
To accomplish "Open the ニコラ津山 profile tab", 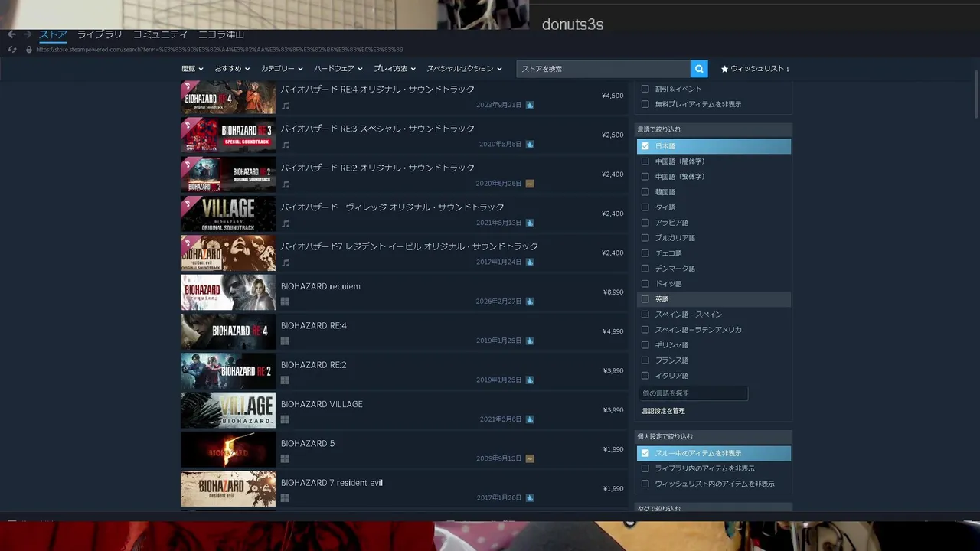I will pos(221,34).
